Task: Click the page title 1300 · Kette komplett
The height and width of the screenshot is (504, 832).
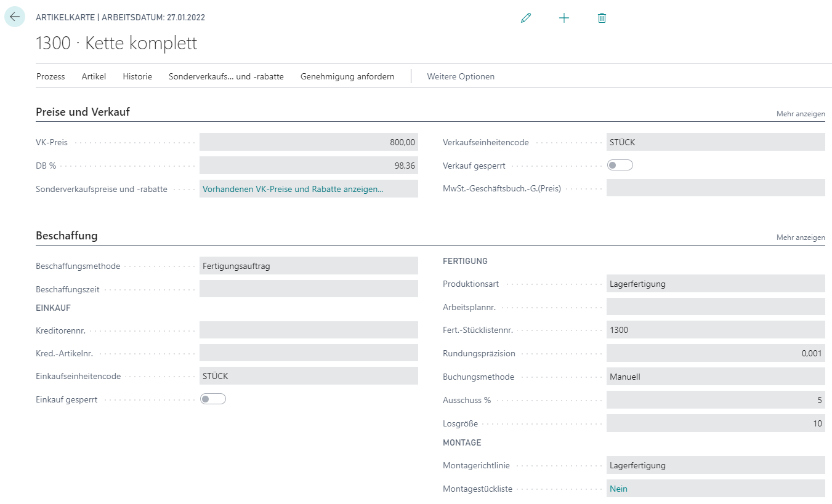Action: pyautogui.click(x=116, y=44)
